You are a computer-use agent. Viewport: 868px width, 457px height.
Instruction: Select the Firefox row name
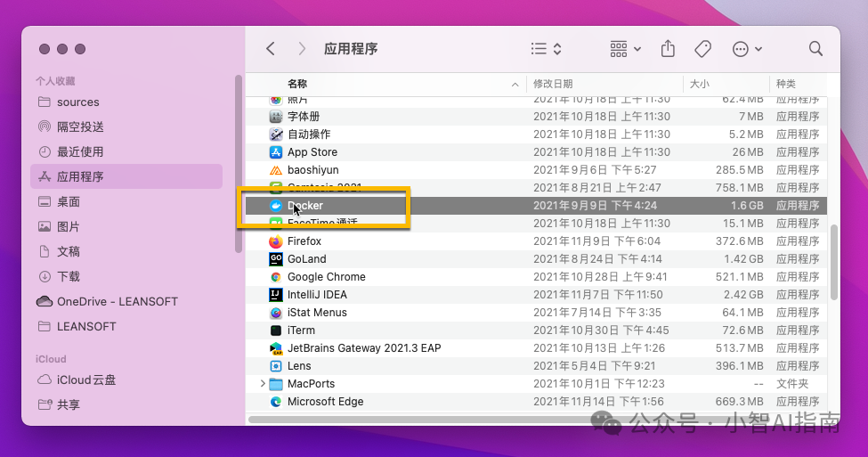[304, 241]
